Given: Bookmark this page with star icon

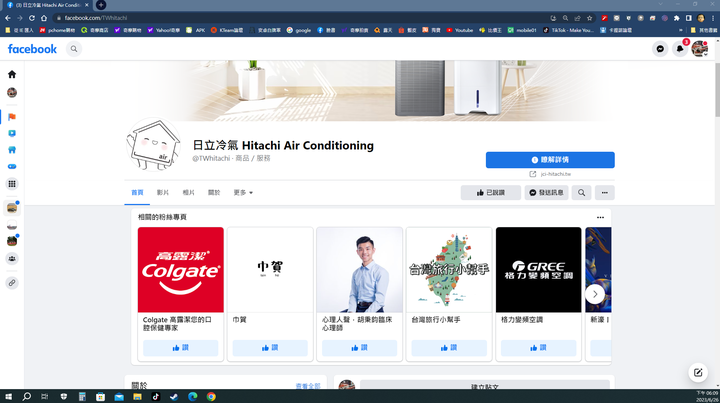Looking at the screenshot, I should click(590, 18).
